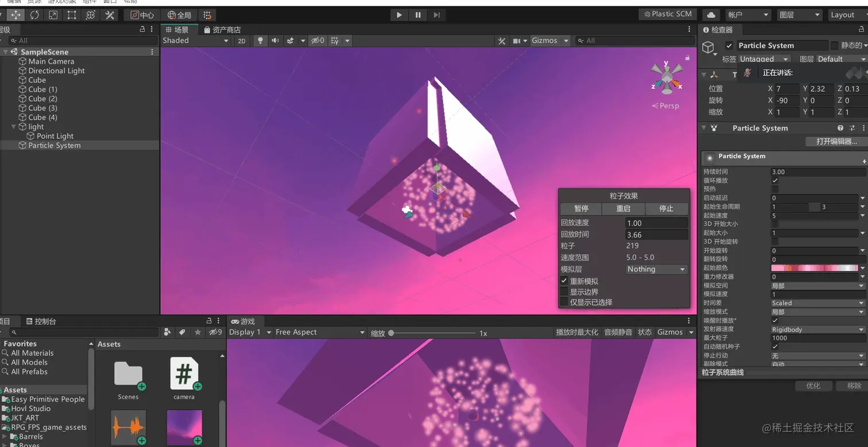Select Directional Light in hierarchy
The height and width of the screenshot is (447, 868).
click(x=56, y=71)
